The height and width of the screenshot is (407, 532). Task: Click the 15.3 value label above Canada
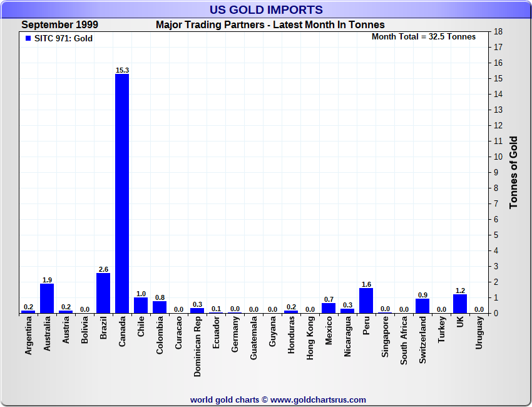(x=122, y=70)
